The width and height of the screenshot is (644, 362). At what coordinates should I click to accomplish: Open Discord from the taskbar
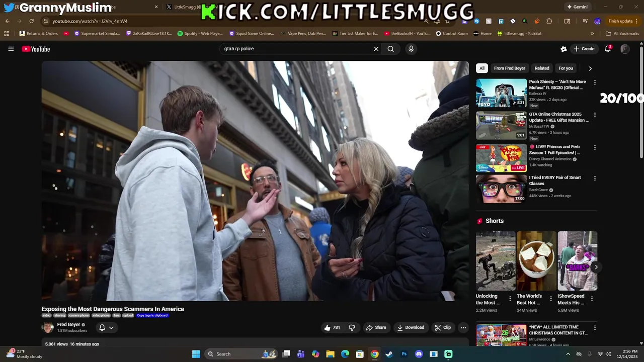pyautogui.click(x=419, y=354)
